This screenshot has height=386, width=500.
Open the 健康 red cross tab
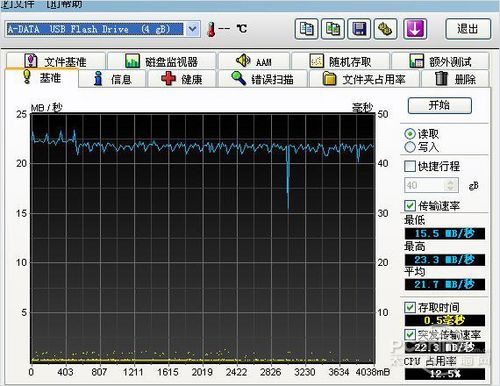[x=182, y=79]
